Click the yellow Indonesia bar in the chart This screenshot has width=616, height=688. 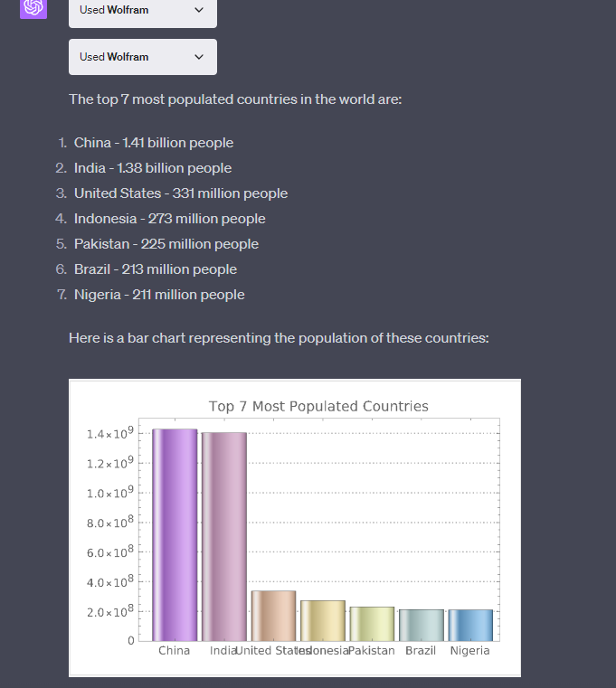click(x=323, y=620)
